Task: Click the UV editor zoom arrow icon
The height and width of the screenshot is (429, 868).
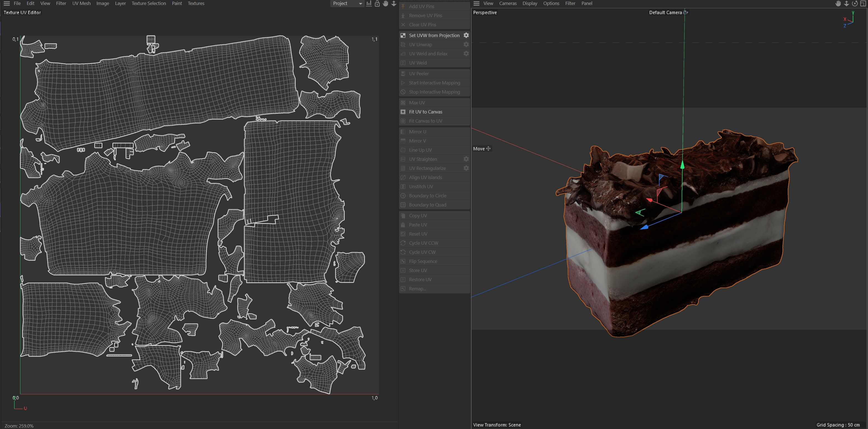Action: tap(393, 4)
